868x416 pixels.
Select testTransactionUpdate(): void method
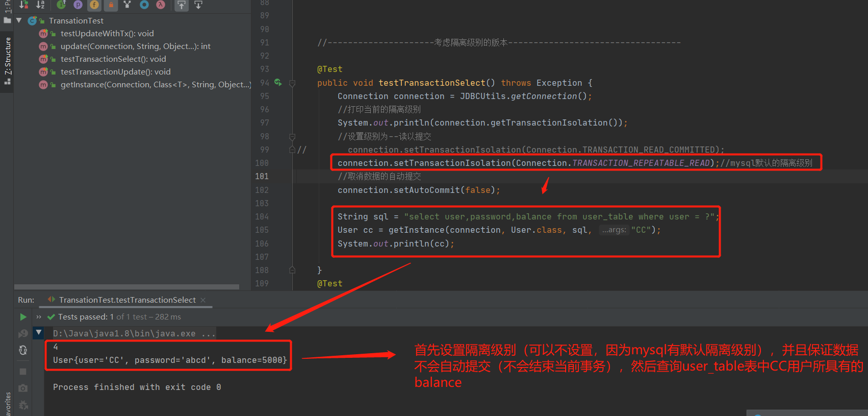click(116, 71)
